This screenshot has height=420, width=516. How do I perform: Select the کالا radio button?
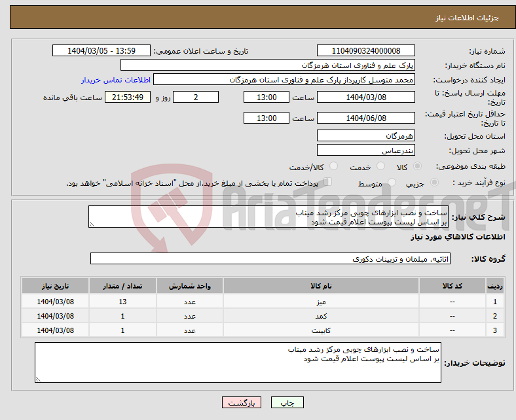(x=417, y=166)
